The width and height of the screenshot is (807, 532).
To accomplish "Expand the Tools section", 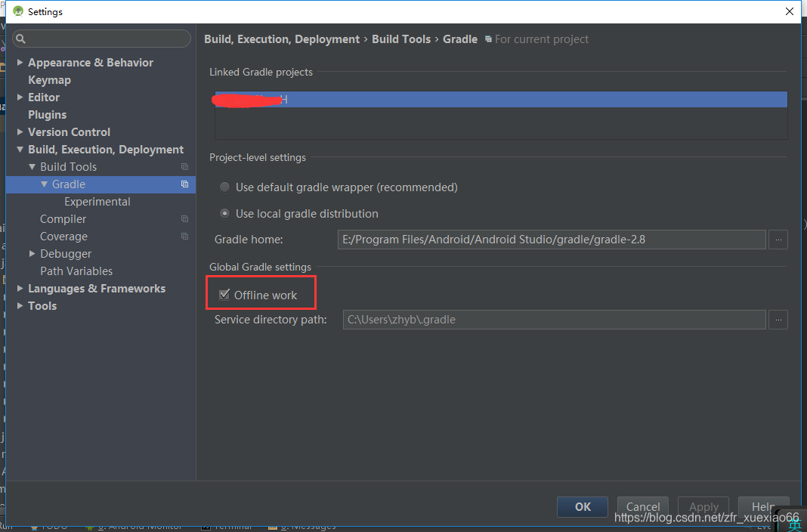I will pyautogui.click(x=20, y=305).
